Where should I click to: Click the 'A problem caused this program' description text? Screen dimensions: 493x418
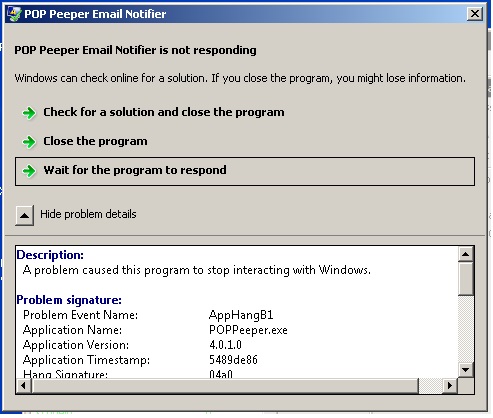[197, 270]
